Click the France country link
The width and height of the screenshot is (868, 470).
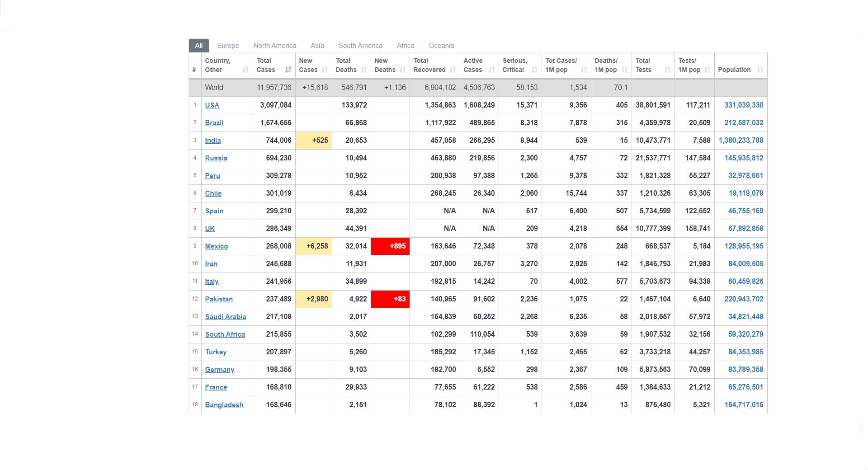[x=216, y=387]
